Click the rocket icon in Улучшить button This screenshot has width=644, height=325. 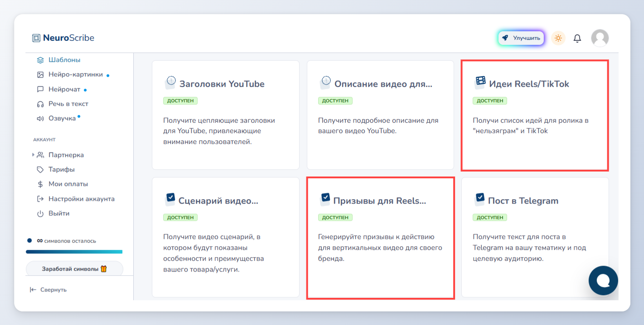pyautogui.click(x=505, y=38)
